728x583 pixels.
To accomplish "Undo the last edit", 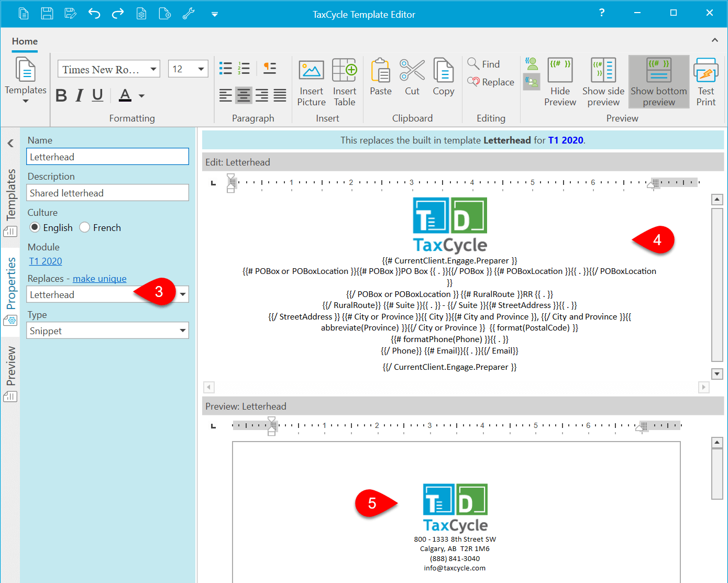I will (x=94, y=14).
